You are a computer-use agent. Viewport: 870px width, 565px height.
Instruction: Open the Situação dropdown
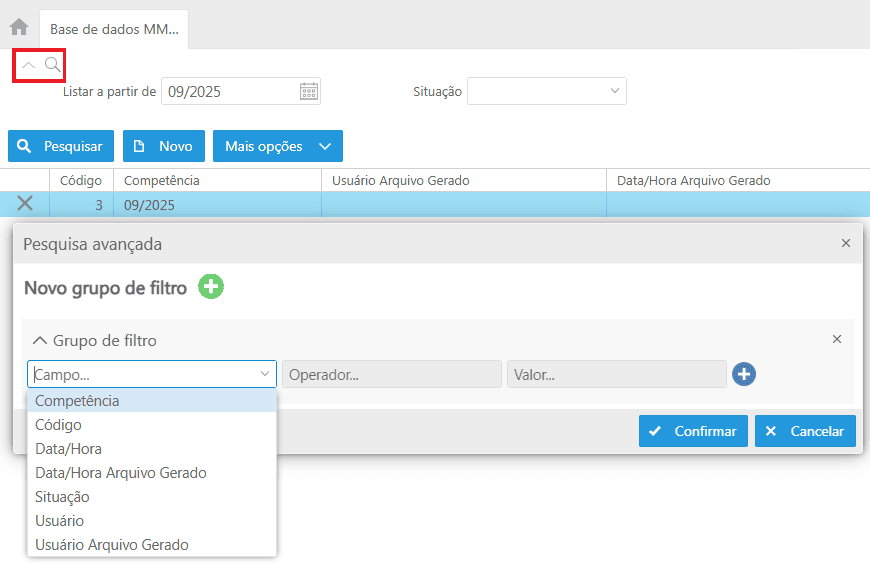pyautogui.click(x=546, y=92)
